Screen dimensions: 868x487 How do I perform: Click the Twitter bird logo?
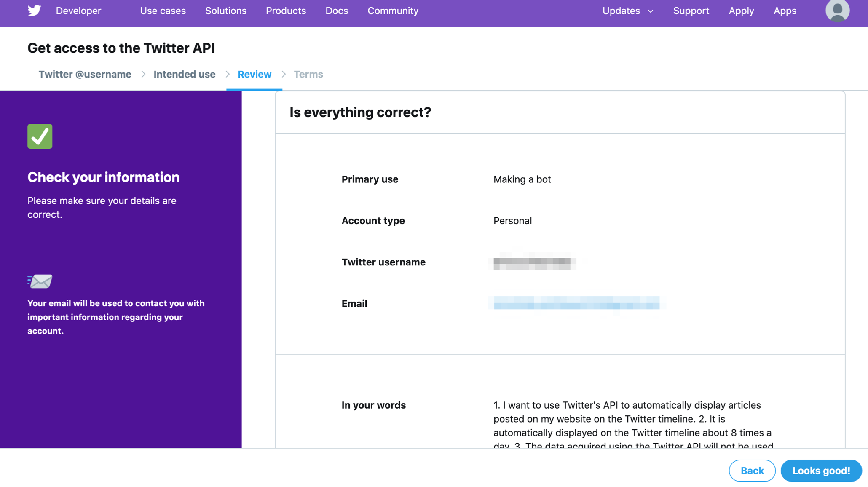coord(34,11)
